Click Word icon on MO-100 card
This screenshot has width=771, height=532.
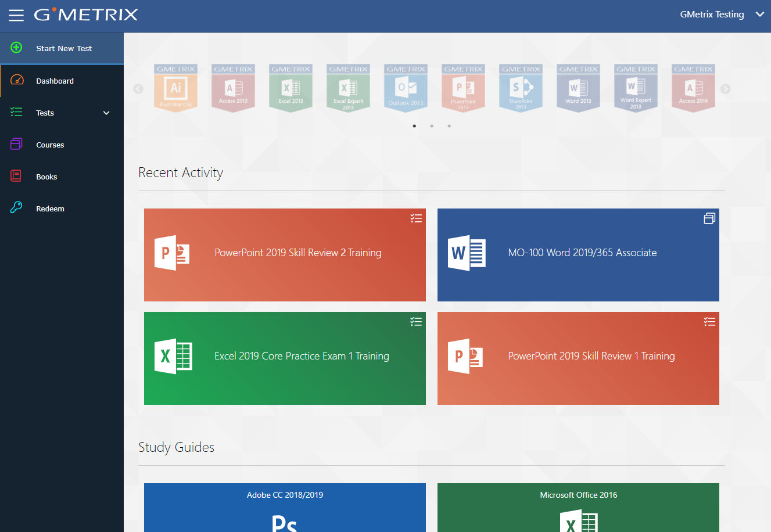[x=467, y=253]
